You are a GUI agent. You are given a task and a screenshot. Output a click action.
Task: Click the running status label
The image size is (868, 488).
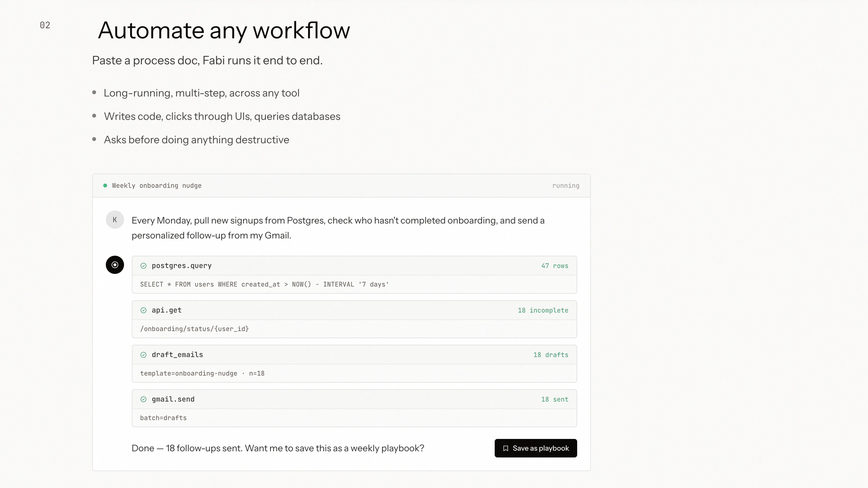(x=565, y=186)
